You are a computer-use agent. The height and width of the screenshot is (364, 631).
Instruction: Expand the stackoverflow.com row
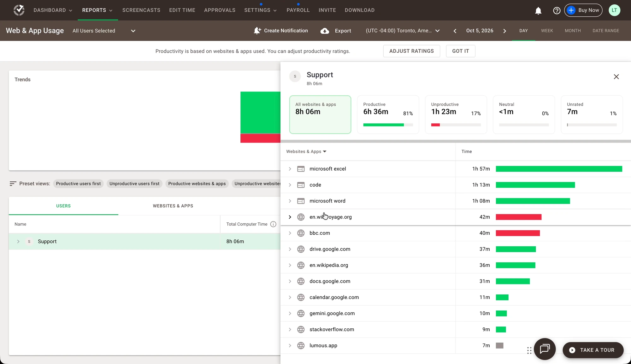pyautogui.click(x=290, y=330)
